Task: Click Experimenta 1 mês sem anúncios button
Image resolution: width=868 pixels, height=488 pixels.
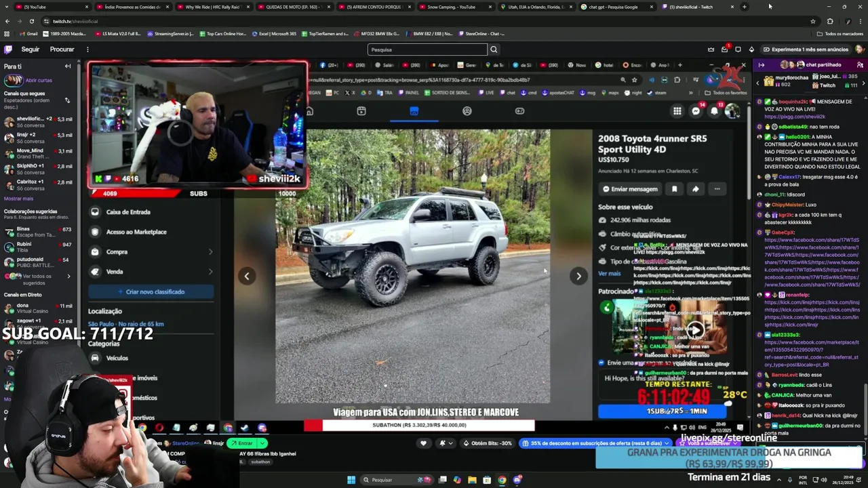Action: 805,49
